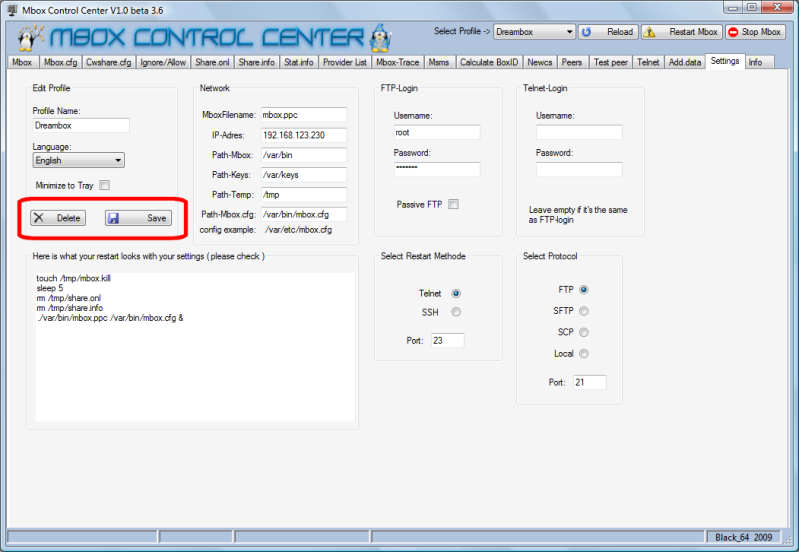Click the Path-Mbox input field
799x552 pixels.
click(304, 155)
